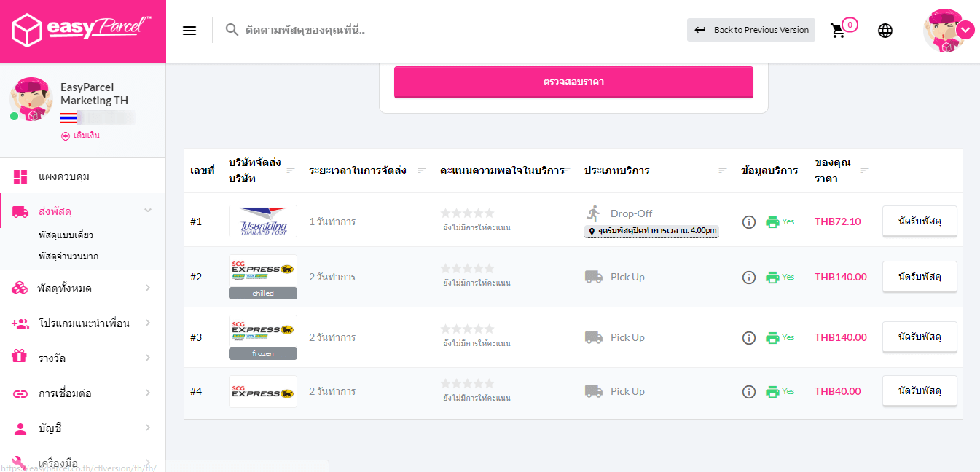
Task: Click the EasyParcel logo
Action: [82, 31]
